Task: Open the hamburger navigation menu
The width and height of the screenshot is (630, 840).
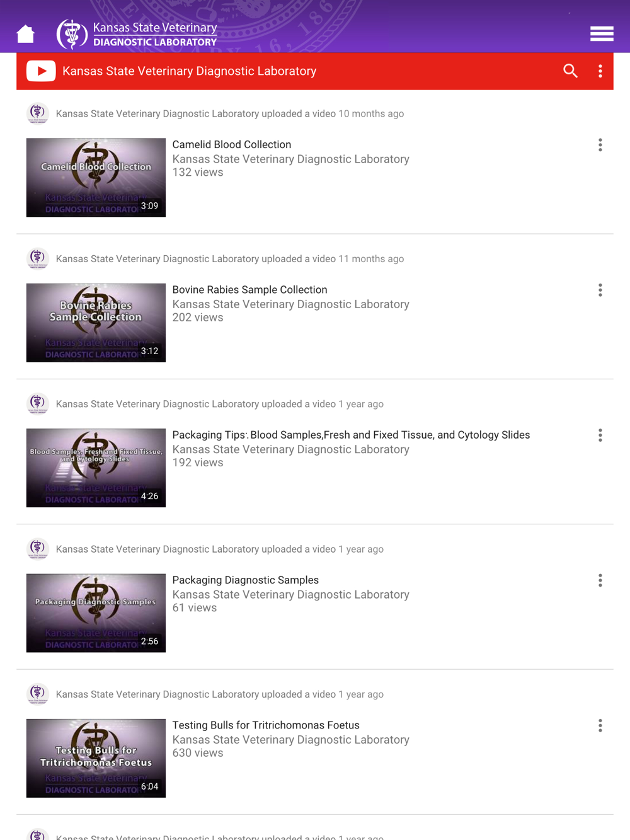Action: coord(602,34)
